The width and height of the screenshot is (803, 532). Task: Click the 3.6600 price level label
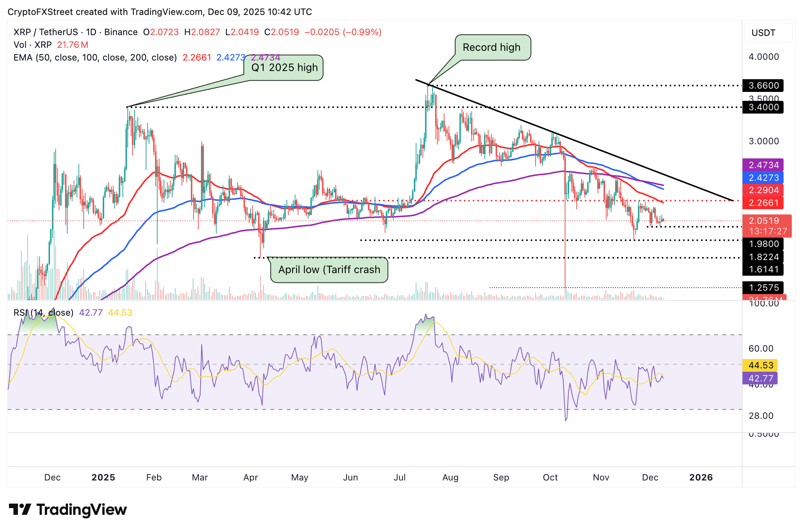click(763, 86)
